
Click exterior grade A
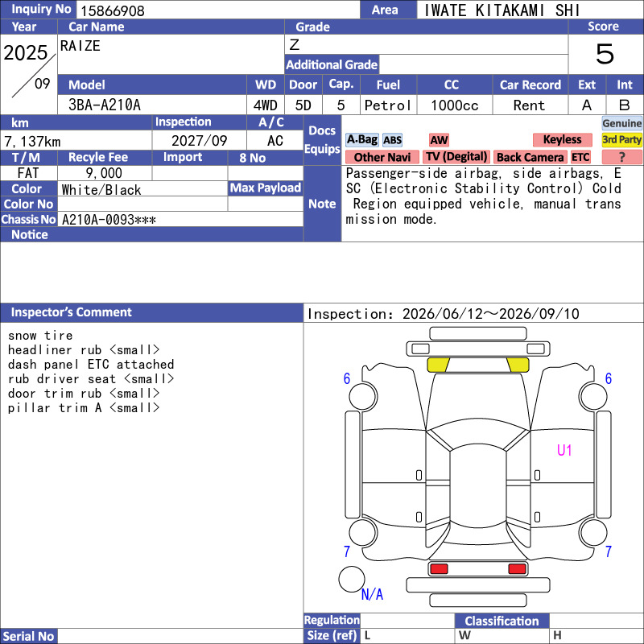tap(587, 105)
